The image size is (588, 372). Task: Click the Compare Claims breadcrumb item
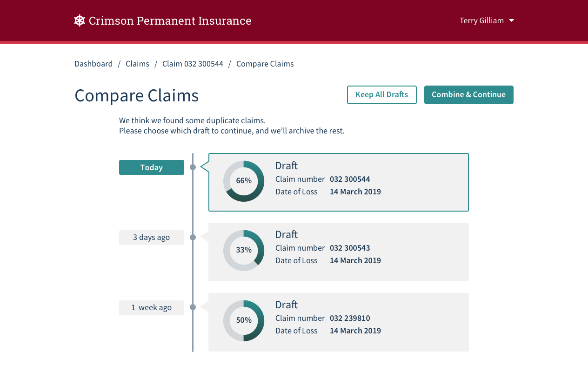265,64
